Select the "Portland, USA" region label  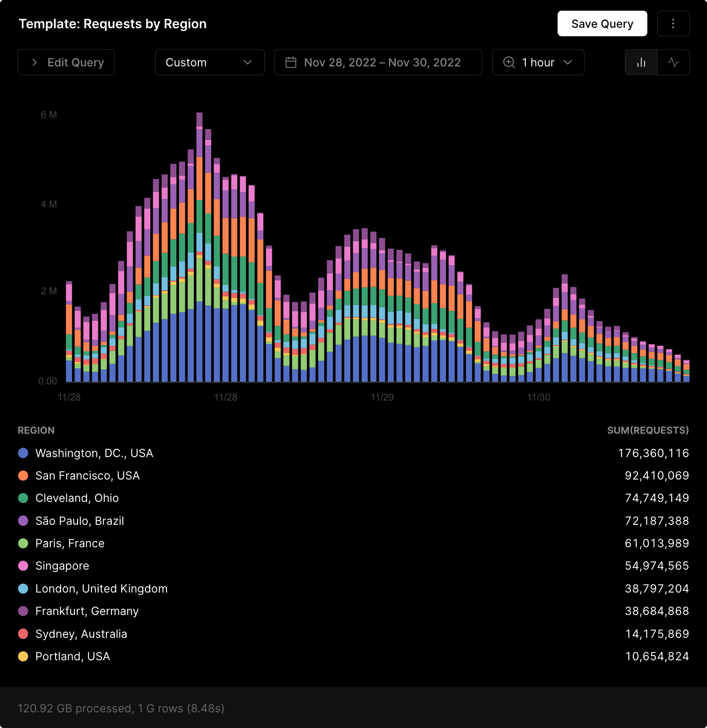coord(73,656)
